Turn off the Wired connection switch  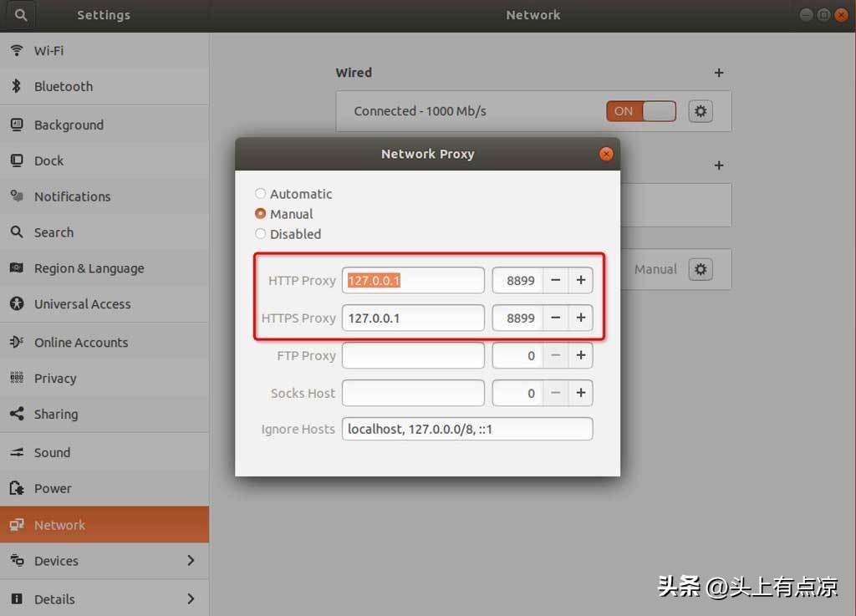pos(640,110)
